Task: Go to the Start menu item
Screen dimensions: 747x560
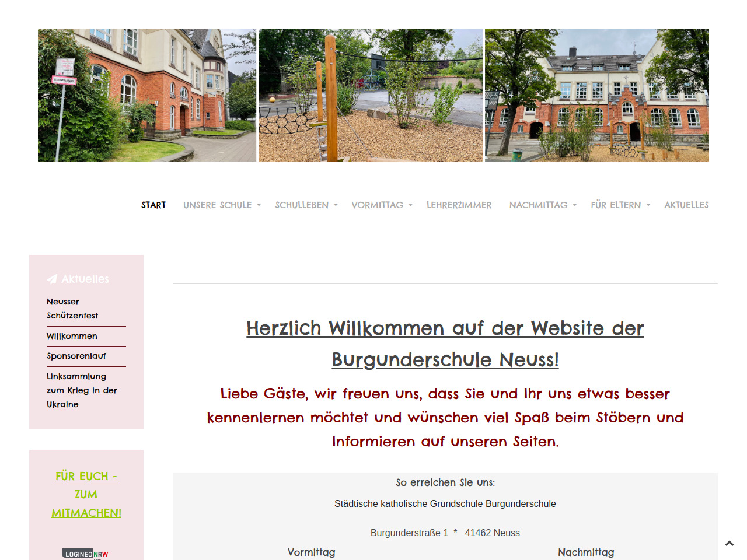Action: tap(153, 205)
